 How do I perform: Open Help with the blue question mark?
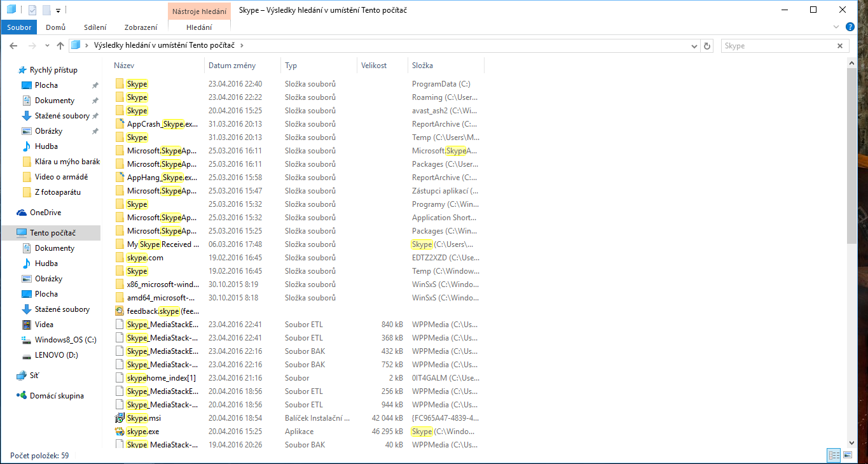(850, 27)
